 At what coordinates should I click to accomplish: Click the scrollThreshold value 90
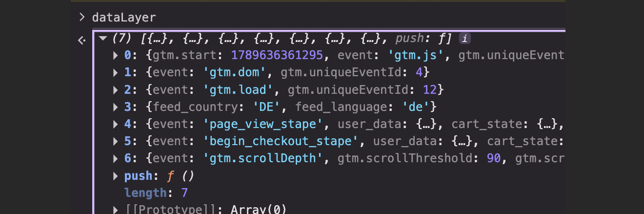point(494,158)
